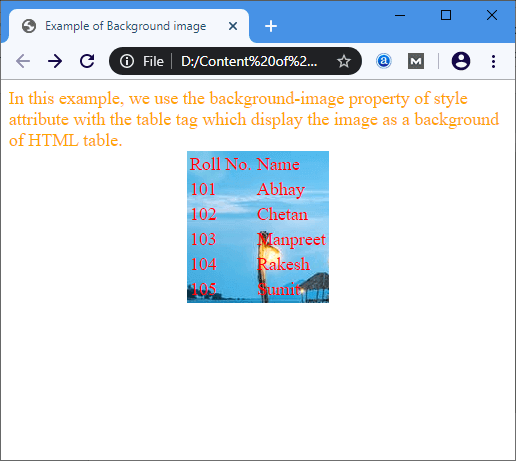The image size is (516, 461).
Task: Click the '103' table cell
Action: pyautogui.click(x=203, y=239)
